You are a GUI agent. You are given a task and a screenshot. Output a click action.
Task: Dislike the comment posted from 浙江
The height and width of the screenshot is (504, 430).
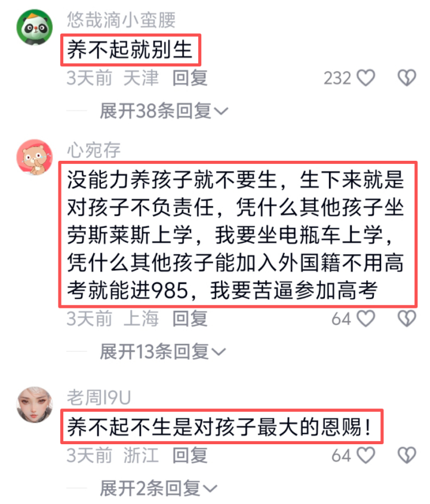407,455
